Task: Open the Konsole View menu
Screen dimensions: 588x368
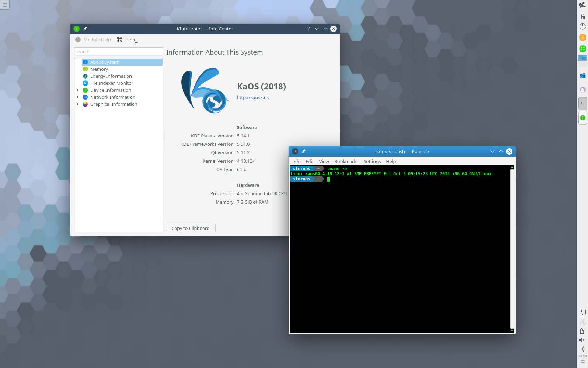Action: (x=324, y=161)
